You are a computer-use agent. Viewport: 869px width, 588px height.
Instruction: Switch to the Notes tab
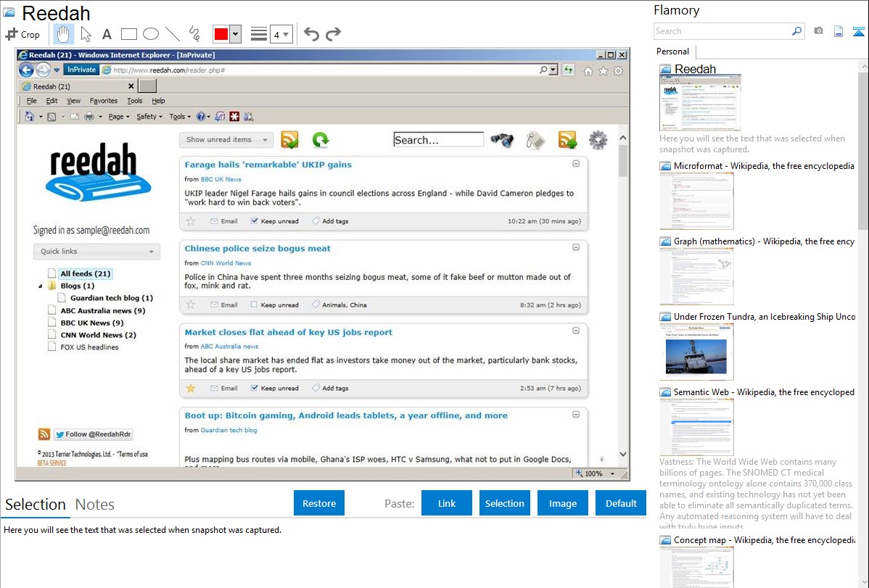[95, 505]
